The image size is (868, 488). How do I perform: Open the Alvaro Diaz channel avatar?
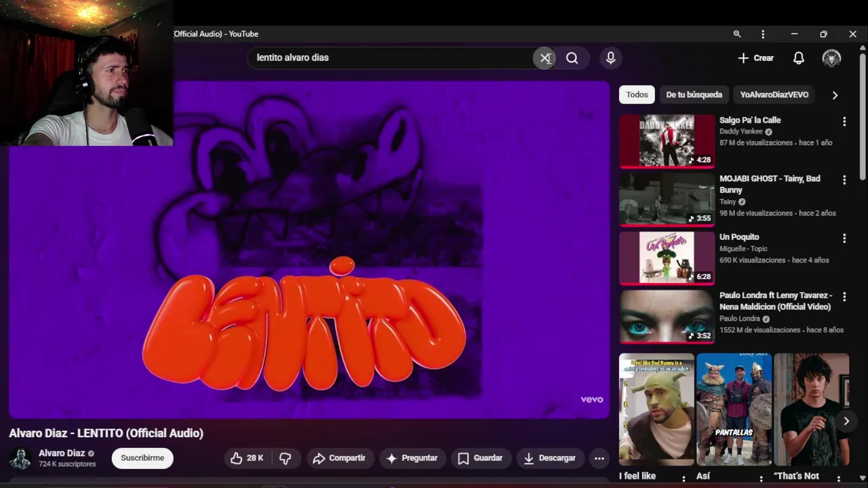point(20,459)
